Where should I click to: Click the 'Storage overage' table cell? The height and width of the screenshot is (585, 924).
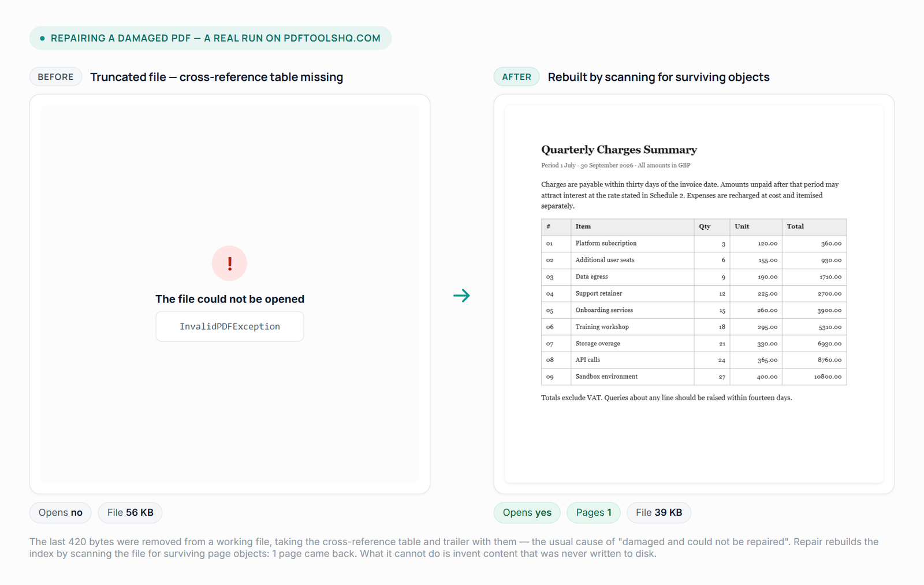(632, 344)
